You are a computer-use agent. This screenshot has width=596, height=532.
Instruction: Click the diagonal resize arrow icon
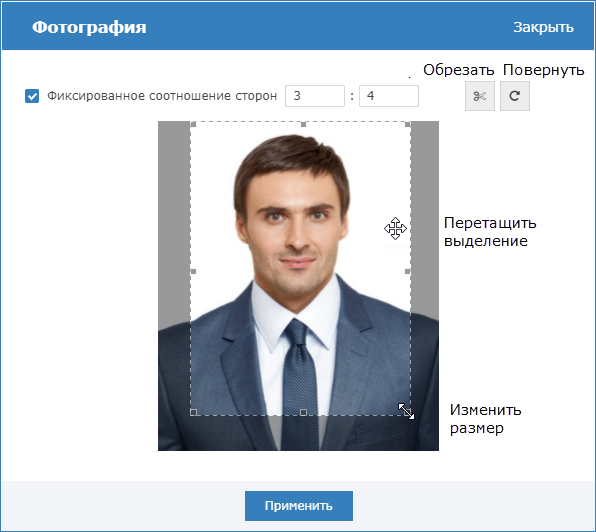406,411
